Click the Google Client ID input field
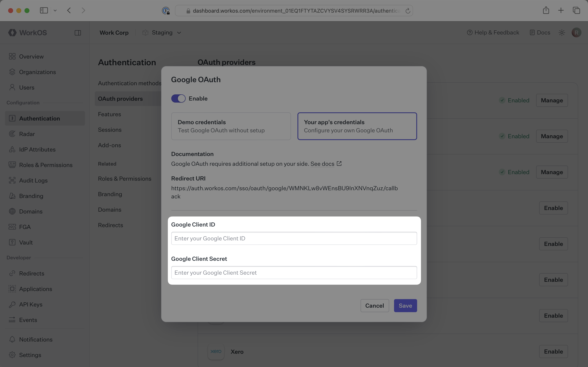Viewport: 588px width, 367px height. (x=294, y=238)
